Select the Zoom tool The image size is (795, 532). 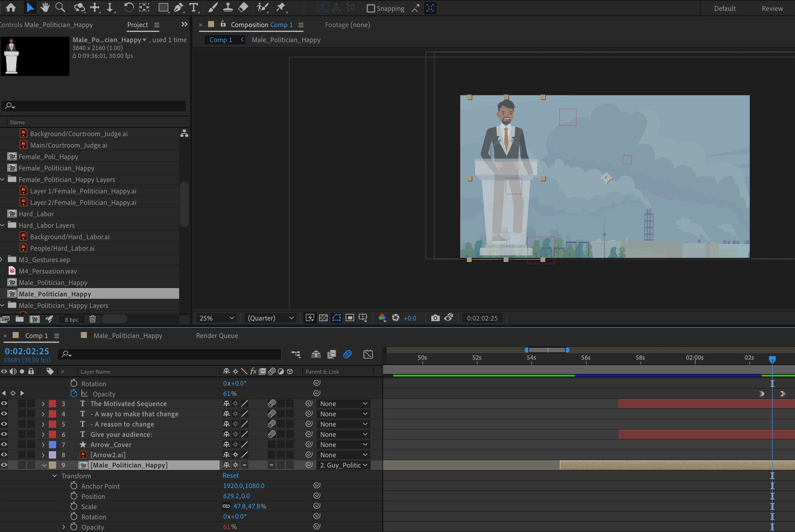[60, 8]
